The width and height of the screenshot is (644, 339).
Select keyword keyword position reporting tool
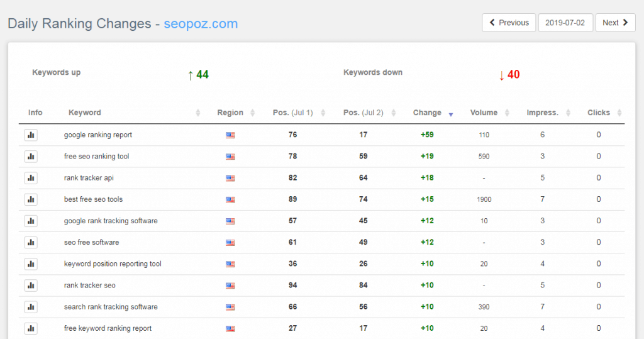click(113, 264)
